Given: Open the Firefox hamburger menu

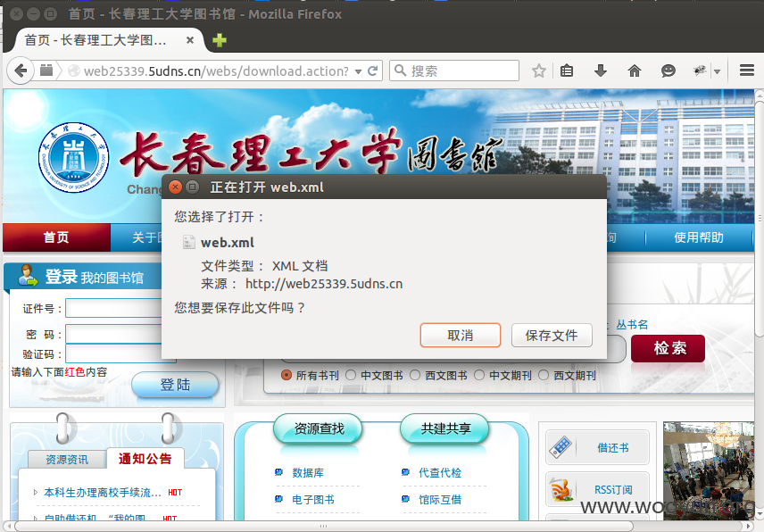Looking at the screenshot, I should point(747,71).
